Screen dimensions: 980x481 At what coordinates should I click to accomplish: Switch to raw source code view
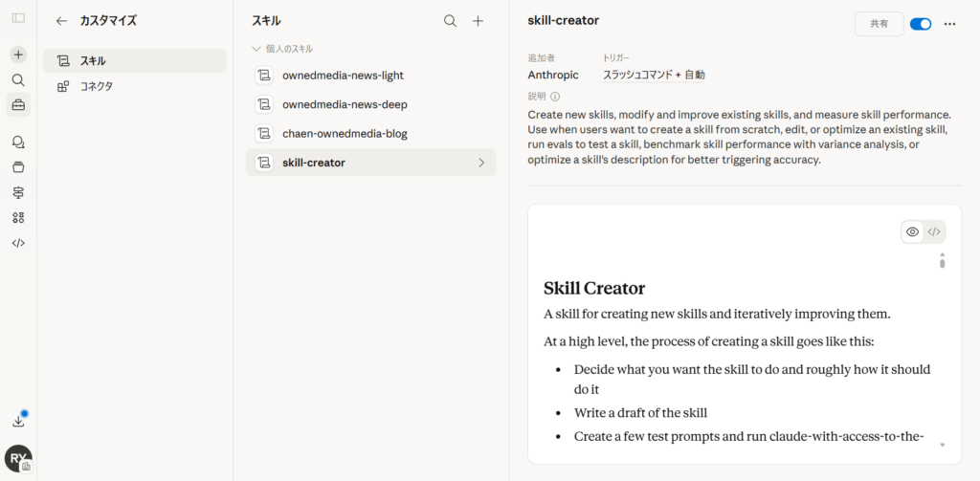(934, 231)
